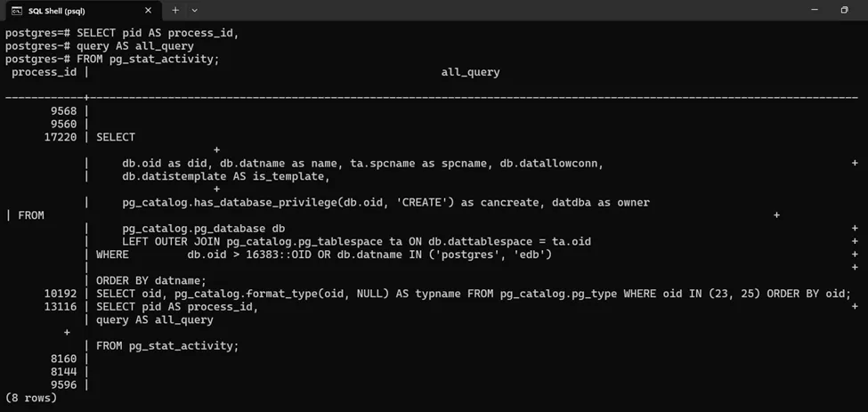Click process ID 10192 in results
Screen dimensions: 868x412
tap(61, 294)
